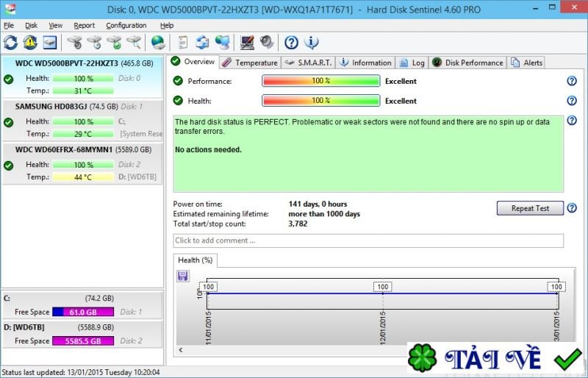Screen dimensions: 588x378
Task: Click help icon beside Performance bar
Action: [571, 81]
